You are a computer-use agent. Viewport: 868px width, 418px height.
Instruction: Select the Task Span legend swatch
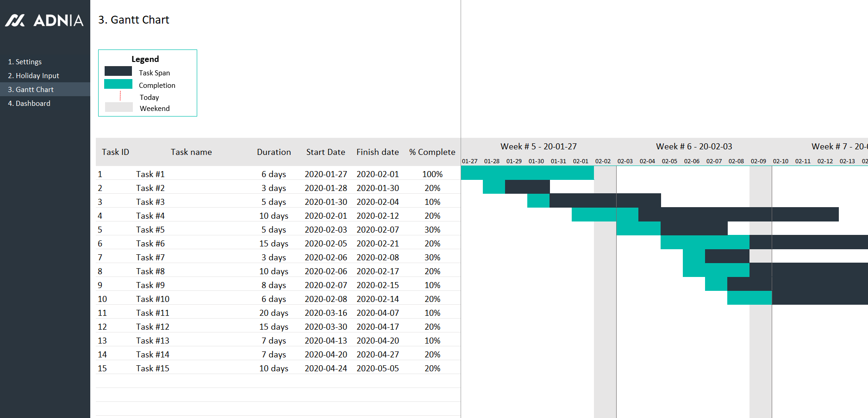118,71
